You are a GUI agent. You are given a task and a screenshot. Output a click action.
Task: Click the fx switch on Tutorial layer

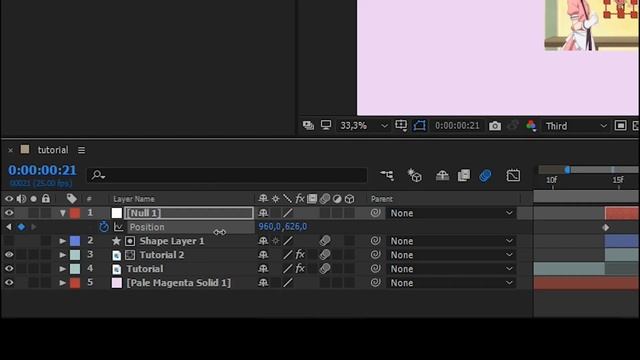300,269
